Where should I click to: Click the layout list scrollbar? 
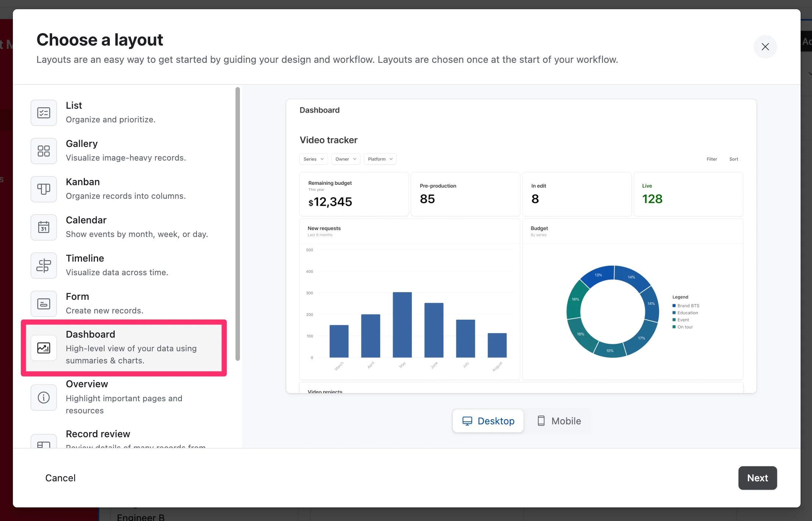coord(238,224)
